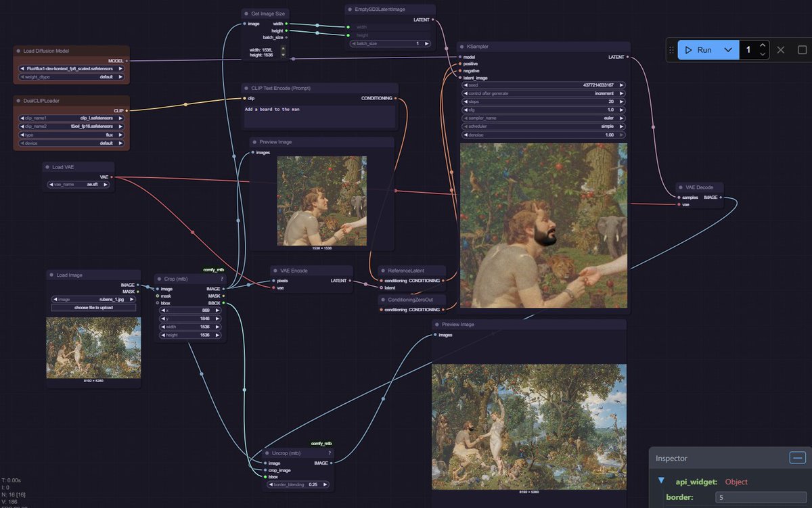Click the prompt text box Add a beard to the man

(x=319, y=115)
